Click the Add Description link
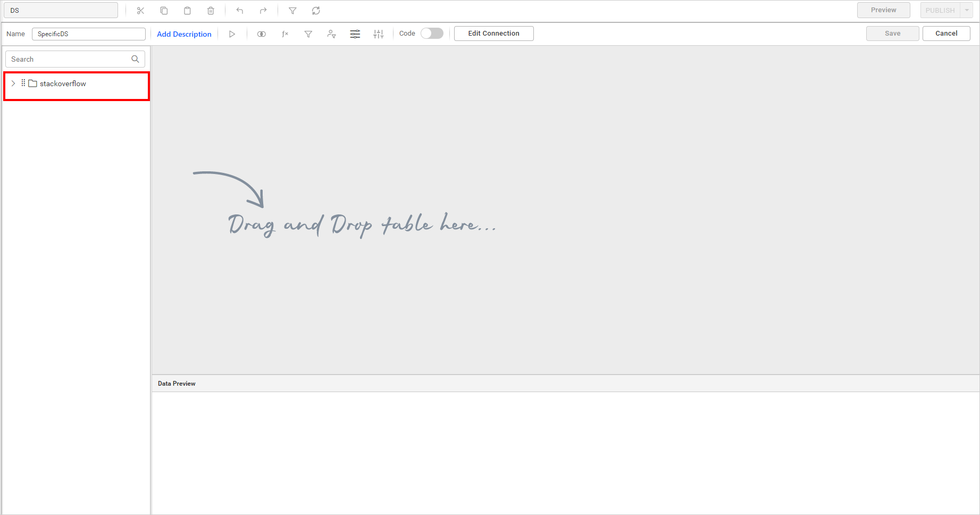The height and width of the screenshot is (515, 980). [184, 34]
